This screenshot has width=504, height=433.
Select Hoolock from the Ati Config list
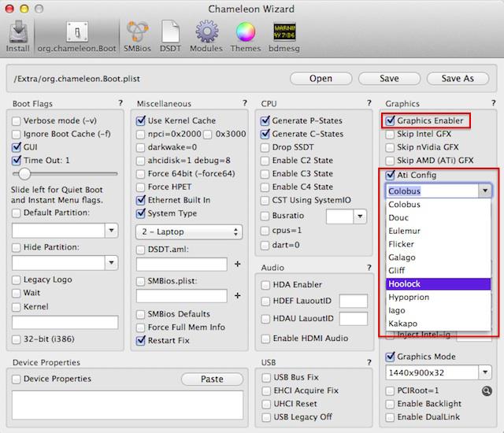[438, 283]
